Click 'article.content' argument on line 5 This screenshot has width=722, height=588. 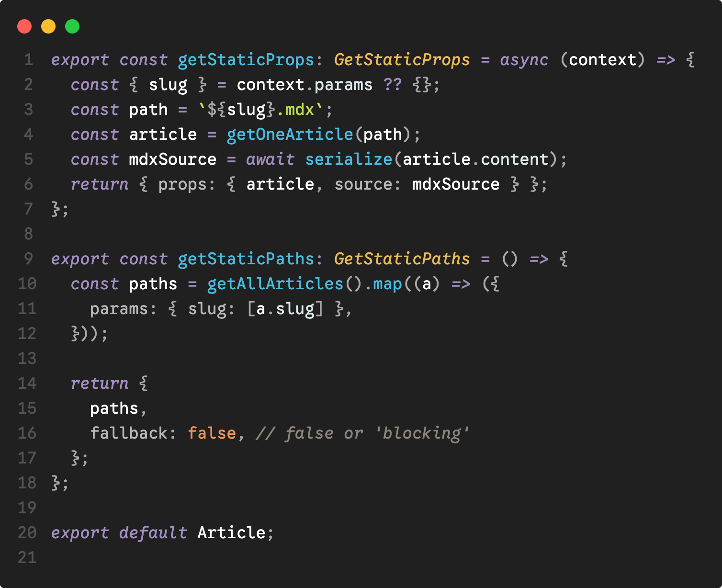point(475,159)
